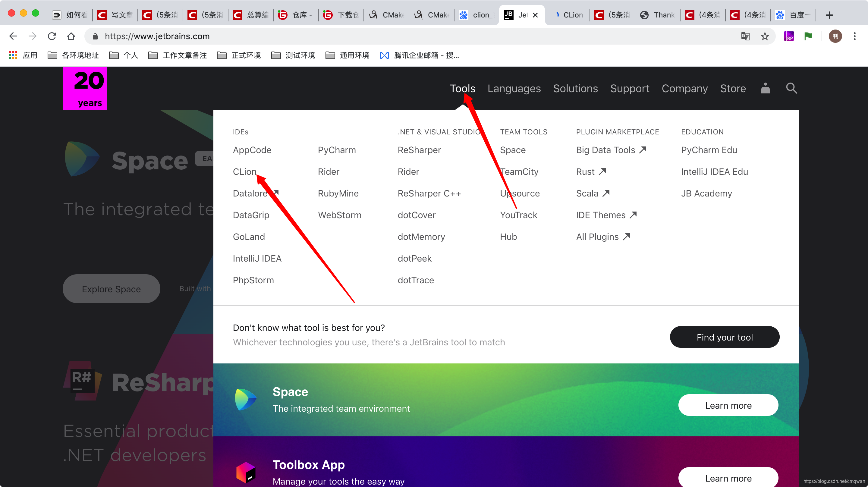868x487 pixels.
Task: Open the Support navigation menu
Action: point(629,88)
